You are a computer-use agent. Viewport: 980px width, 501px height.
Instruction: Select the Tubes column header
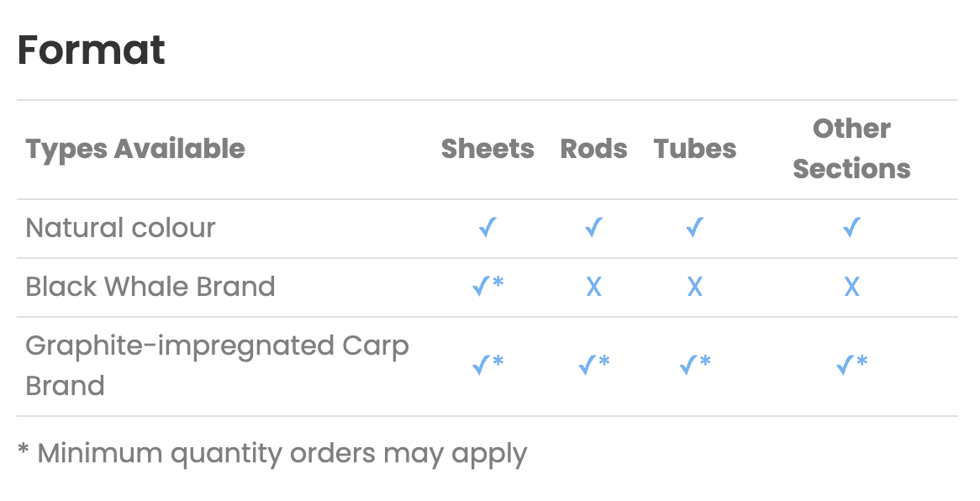click(694, 149)
